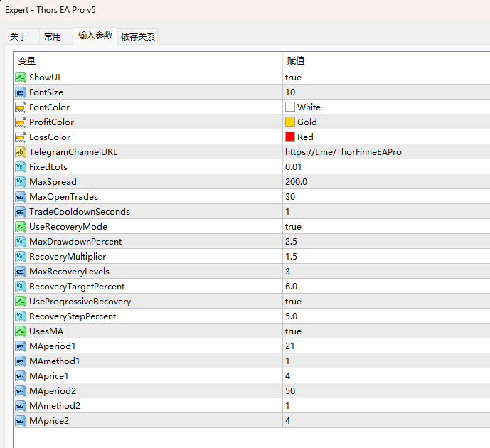
Task: Select the LossColor variable name
Action: 50,137
